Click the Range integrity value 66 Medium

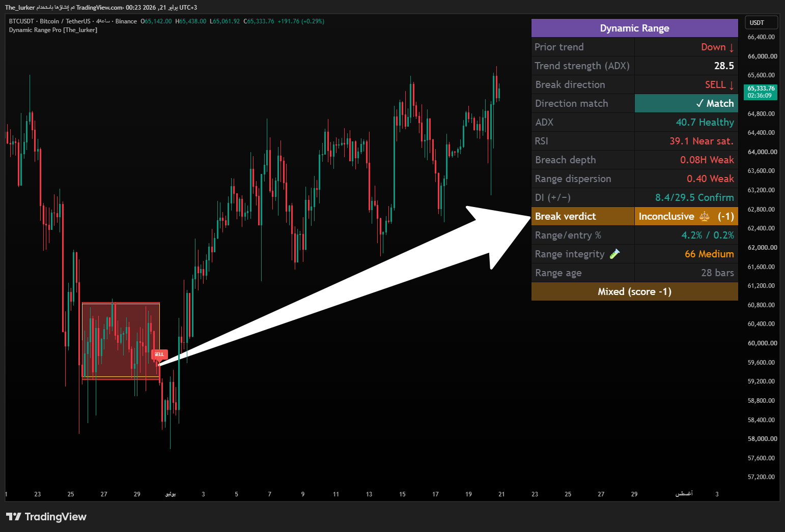[x=709, y=254]
